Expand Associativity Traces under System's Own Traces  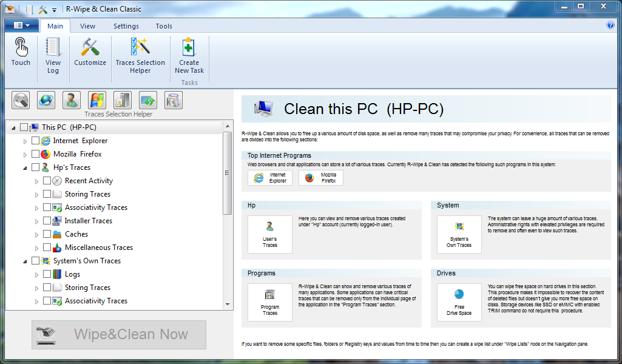pyautogui.click(x=36, y=302)
